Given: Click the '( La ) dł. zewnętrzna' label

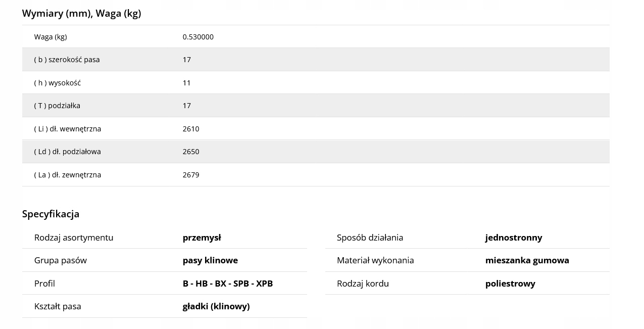Looking at the screenshot, I should pos(68,175).
